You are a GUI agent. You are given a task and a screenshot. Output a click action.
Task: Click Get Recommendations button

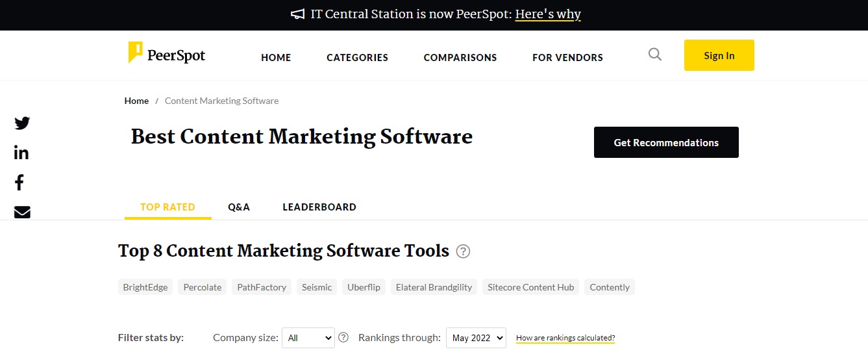tap(666, 142)
